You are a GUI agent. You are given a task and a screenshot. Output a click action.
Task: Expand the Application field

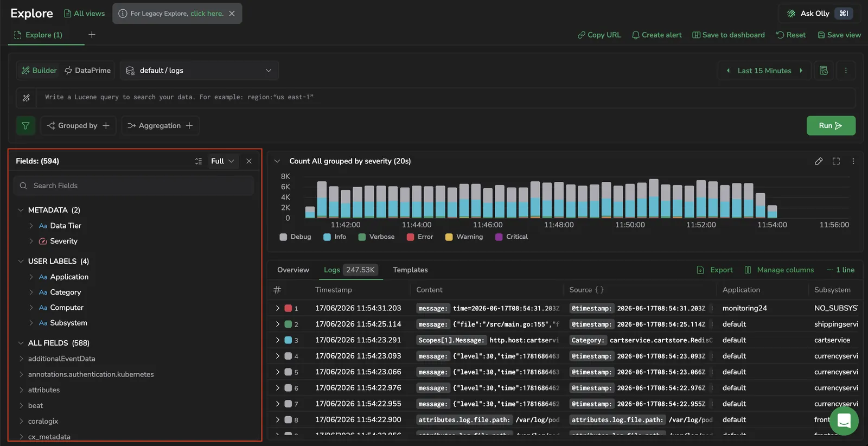tap(31, 277)
